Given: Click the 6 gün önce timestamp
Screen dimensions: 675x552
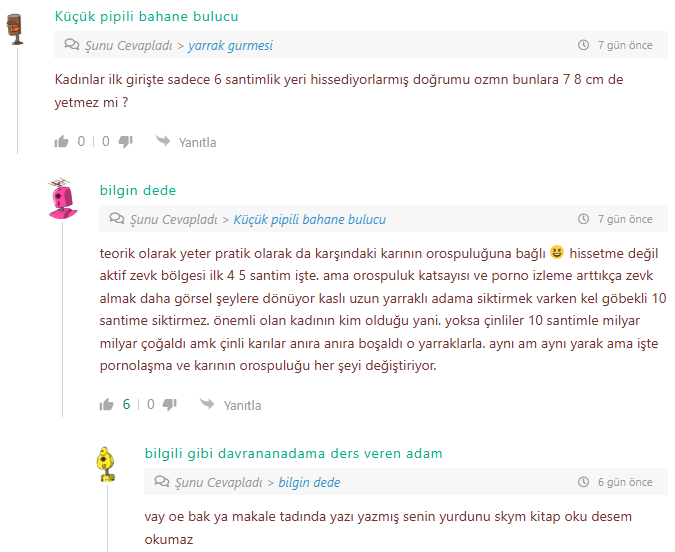Looking at the screenshot, I should coord(625,482).
